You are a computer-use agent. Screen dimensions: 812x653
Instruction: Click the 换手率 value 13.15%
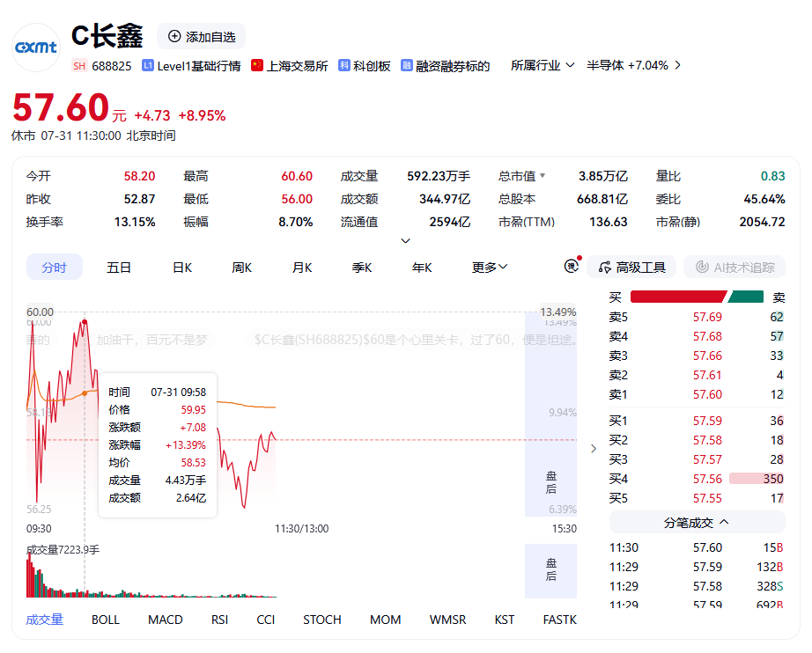tap(135, 222)
